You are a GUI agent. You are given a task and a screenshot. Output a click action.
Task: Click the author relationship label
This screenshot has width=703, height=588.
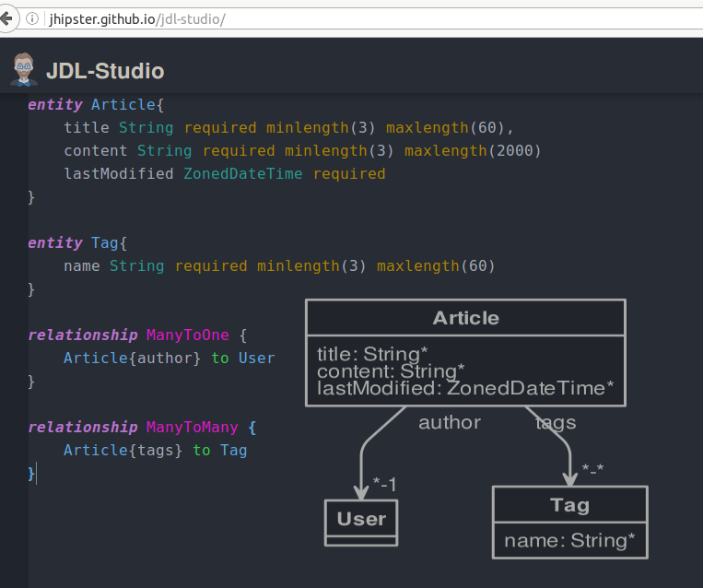point(450,422)
